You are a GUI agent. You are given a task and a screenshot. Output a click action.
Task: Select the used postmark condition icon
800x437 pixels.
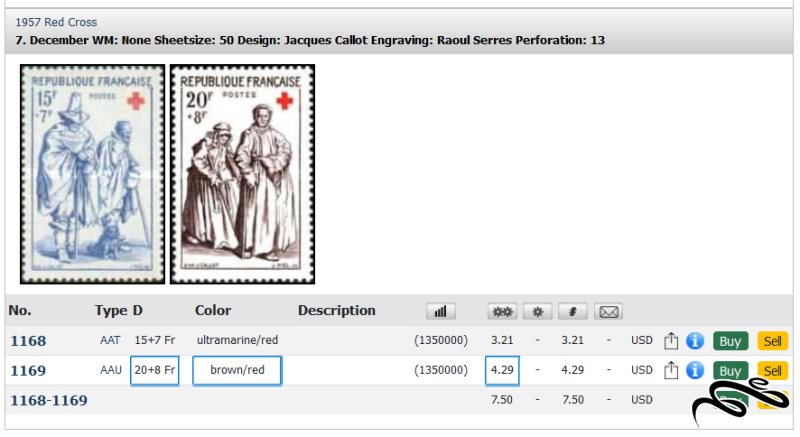point(572,312)
